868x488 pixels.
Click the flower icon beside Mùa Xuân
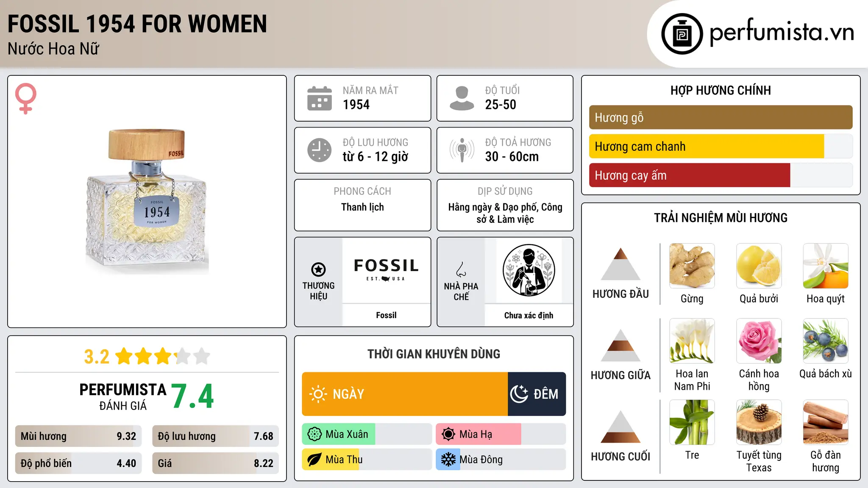click(x=314, y=434)
